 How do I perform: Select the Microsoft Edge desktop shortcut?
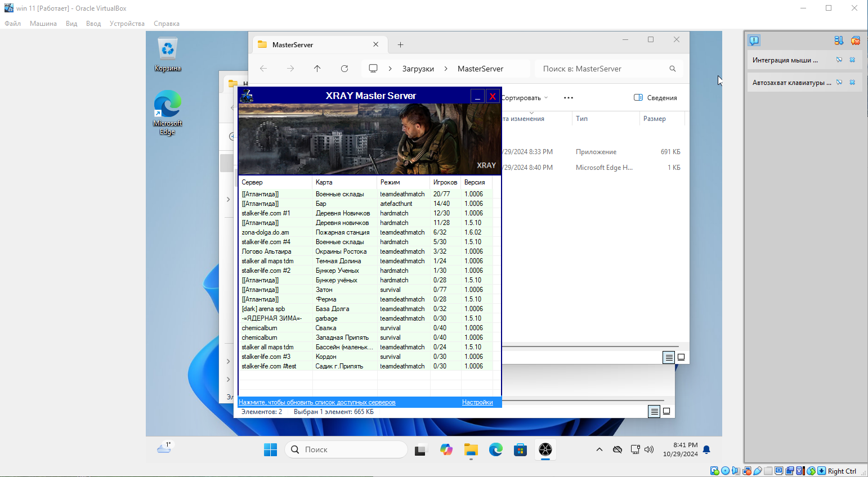click(x=167, y=112)
